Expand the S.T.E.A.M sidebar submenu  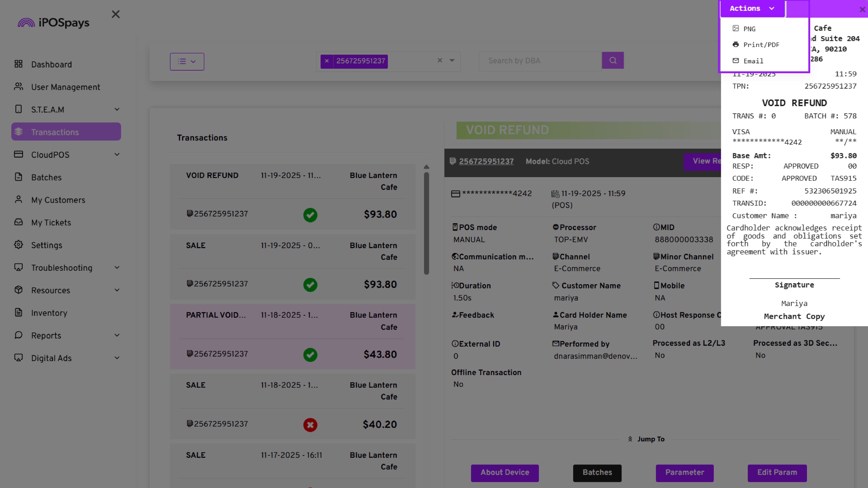click(117, 109)
